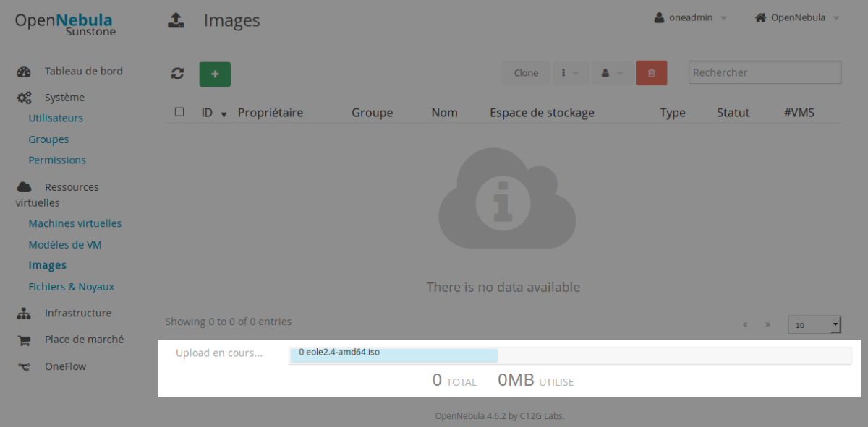868x427 pixels.
Task: Open Utilisateurs in sidebar
Action: pos(56,118)
